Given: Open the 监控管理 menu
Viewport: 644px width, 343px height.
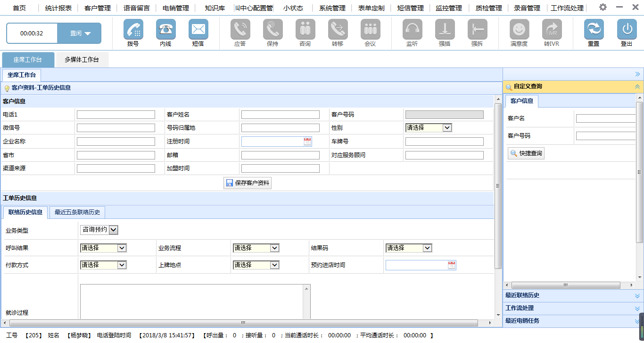Looking at the screenshot, I should pyautogui.click(x=449, y=8).
